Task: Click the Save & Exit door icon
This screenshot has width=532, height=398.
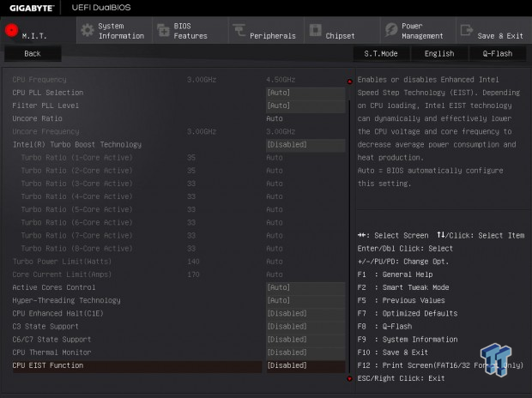Action: (467, 30)
